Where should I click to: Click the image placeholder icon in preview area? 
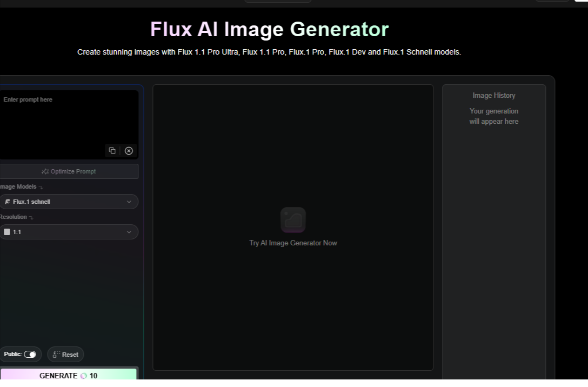click(293, 220)
